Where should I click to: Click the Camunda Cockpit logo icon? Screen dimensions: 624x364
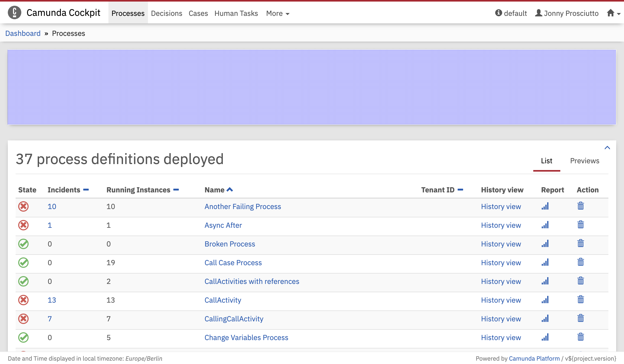coord(15,12)
